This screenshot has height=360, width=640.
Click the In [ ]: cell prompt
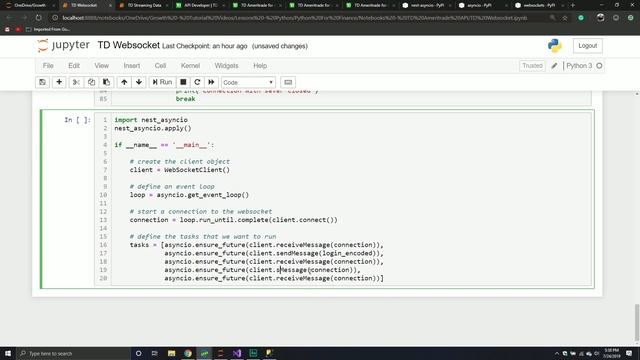tap(78, 120)
